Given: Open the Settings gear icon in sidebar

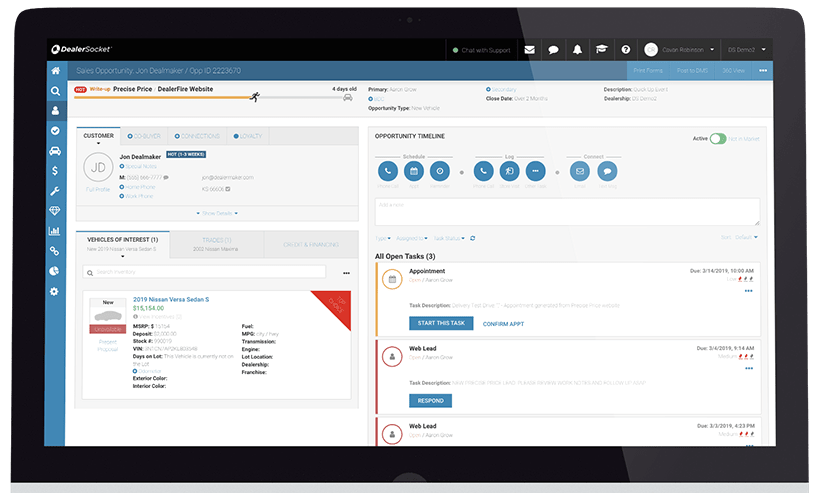Looking at the screenshot, I should [x=54, y=291].
